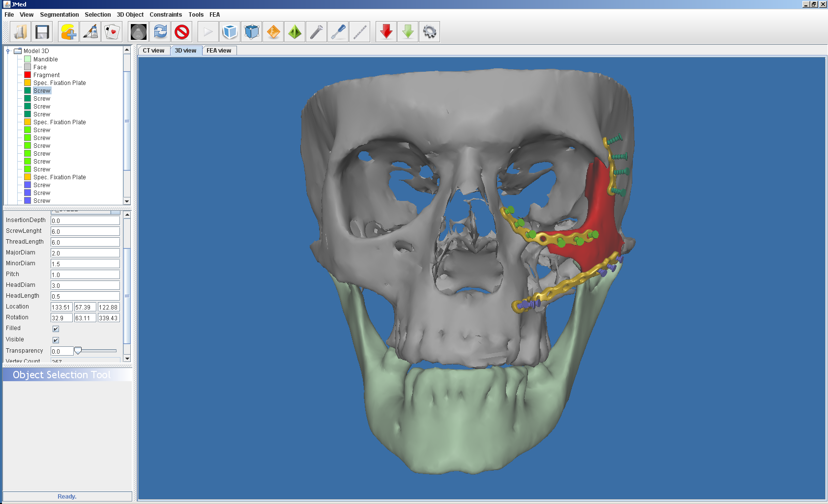Screen dimensions: 828x504
Task: Collapse the Model 3D tree node
Action: click(x=8, y=51)
